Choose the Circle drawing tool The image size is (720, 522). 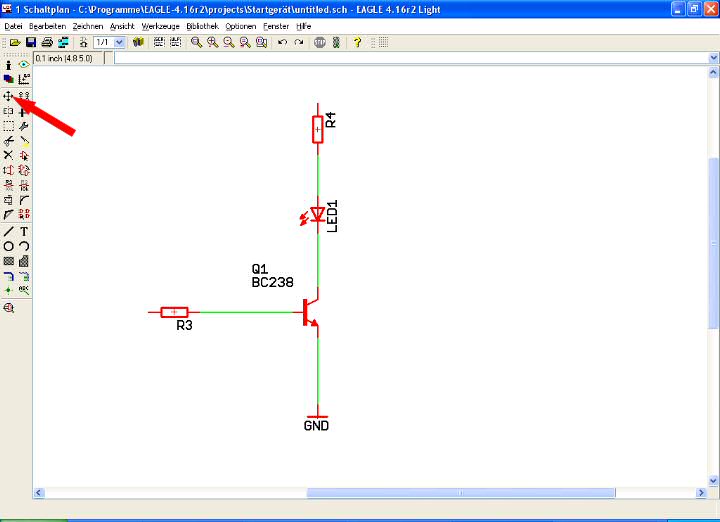[8, 246]
